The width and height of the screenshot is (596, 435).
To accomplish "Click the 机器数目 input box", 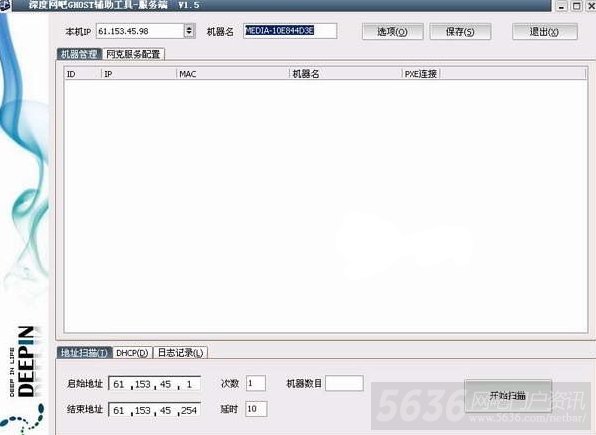I will (x=344, y=383).
